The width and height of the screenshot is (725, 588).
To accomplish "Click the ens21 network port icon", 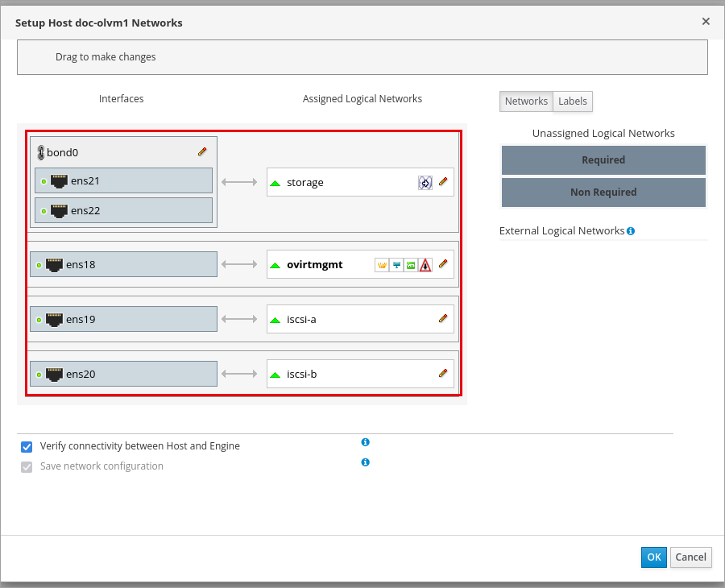I will tap(59, 181).
